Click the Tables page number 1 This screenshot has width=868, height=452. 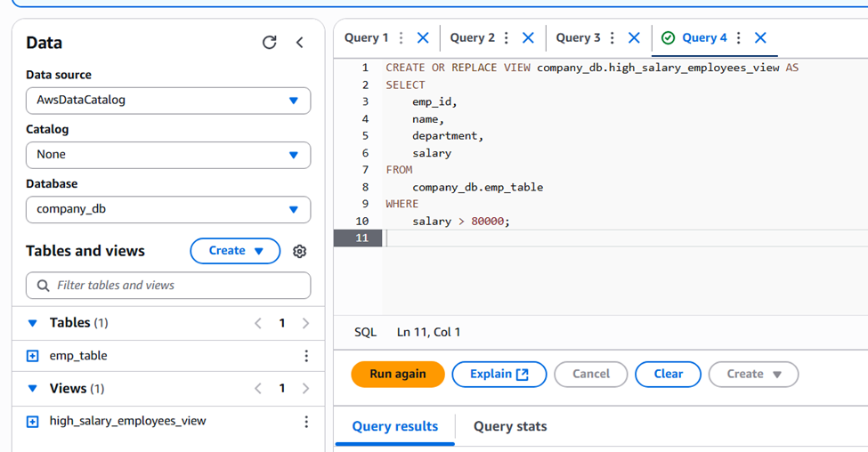coord(282,323)
